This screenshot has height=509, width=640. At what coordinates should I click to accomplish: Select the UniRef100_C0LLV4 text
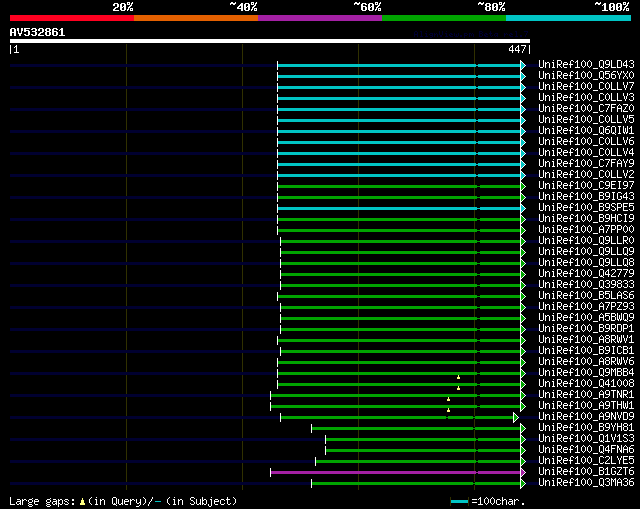point(586,153)
